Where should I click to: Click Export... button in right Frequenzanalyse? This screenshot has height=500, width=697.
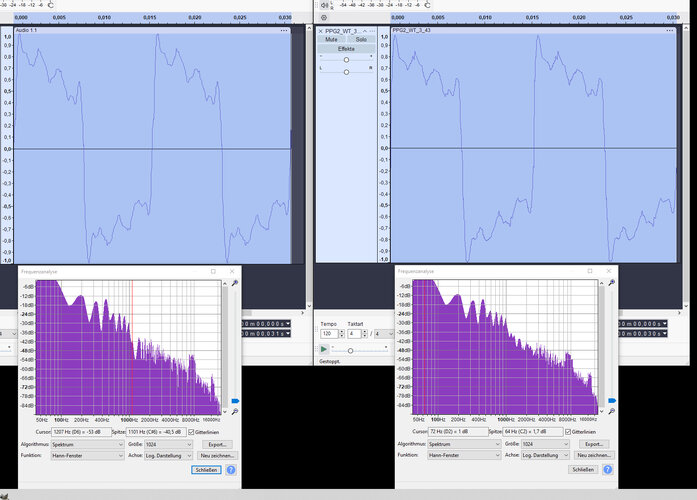pos(594,444)
